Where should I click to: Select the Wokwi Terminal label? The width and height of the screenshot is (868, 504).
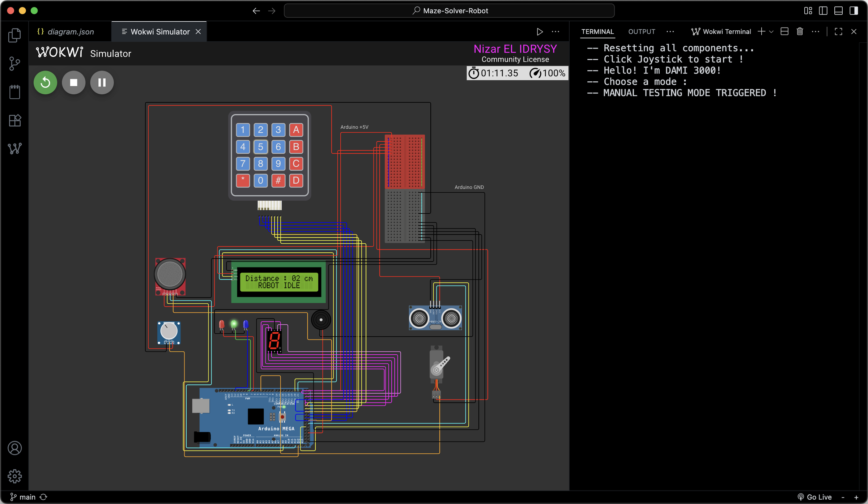coord(721,32)
